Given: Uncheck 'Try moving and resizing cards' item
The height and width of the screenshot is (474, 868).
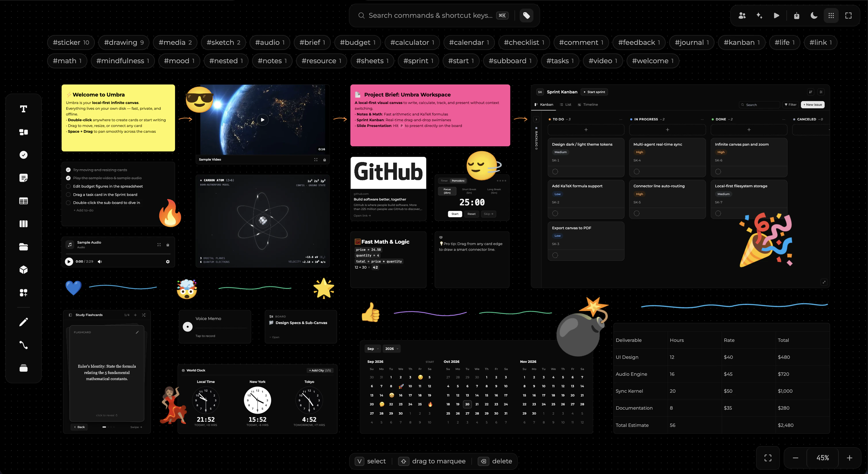Looking at the screenshot, I should pyautogui.click(x=68, y=170).
